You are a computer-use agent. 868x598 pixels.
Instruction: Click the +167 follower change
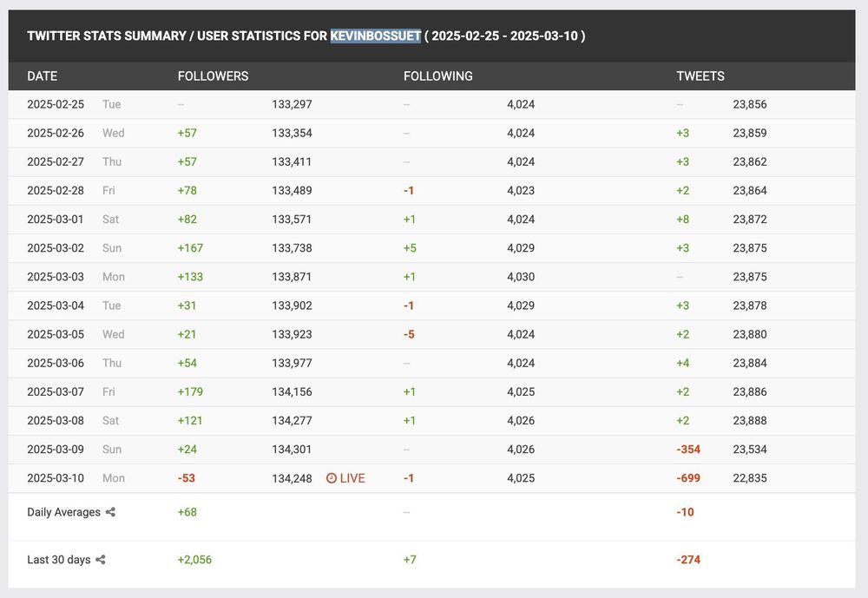(x=190, y=248)
